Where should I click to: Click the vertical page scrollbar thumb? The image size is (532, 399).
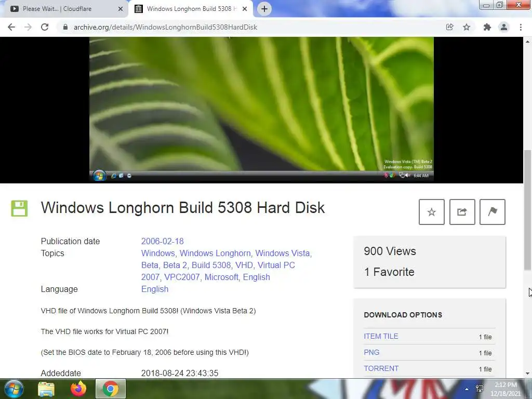[x=528, y=210]
